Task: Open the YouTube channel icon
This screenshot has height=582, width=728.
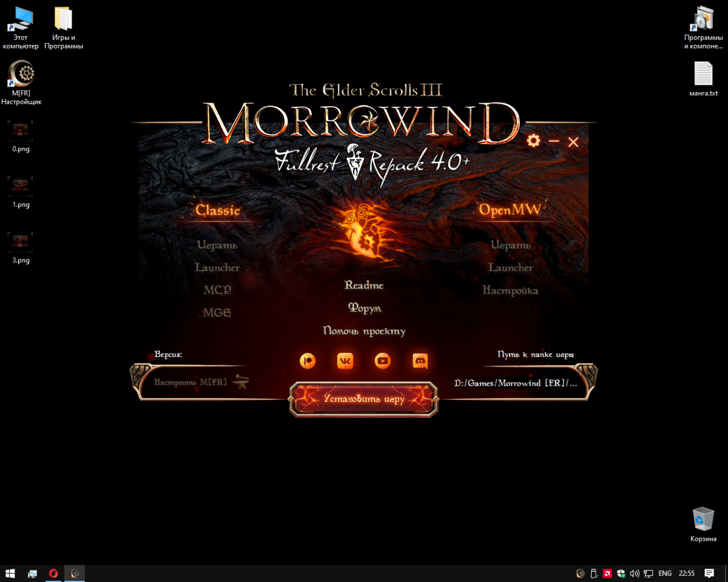Action: pos(383,361)
